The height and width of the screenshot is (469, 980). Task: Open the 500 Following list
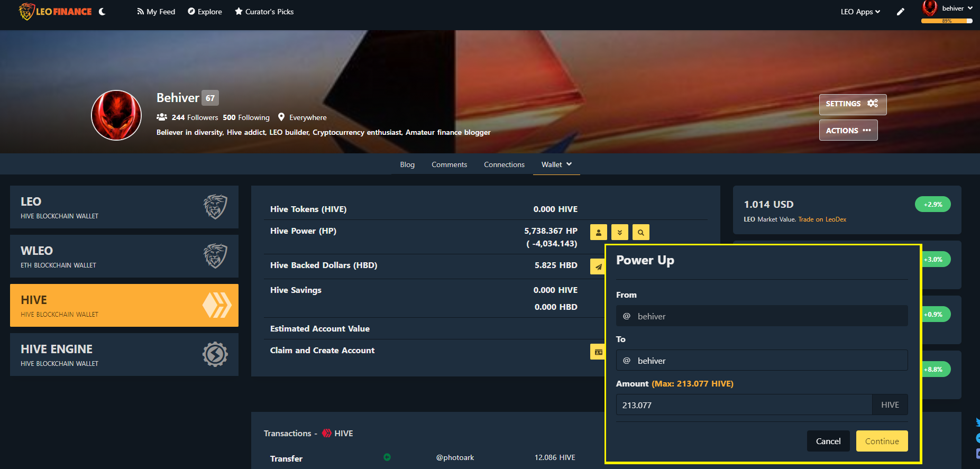[x=246, y=117]
